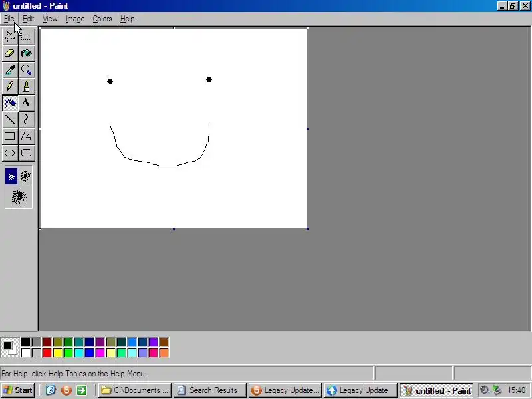
Task: Choose the Text tool
Action: click(x=27, y=103)
